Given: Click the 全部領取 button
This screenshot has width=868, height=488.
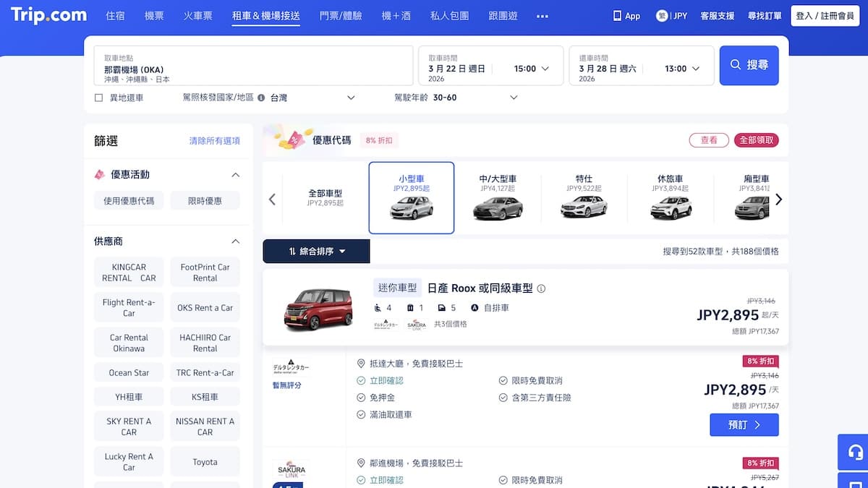Looking at the screenshot, I should (757, 140).
